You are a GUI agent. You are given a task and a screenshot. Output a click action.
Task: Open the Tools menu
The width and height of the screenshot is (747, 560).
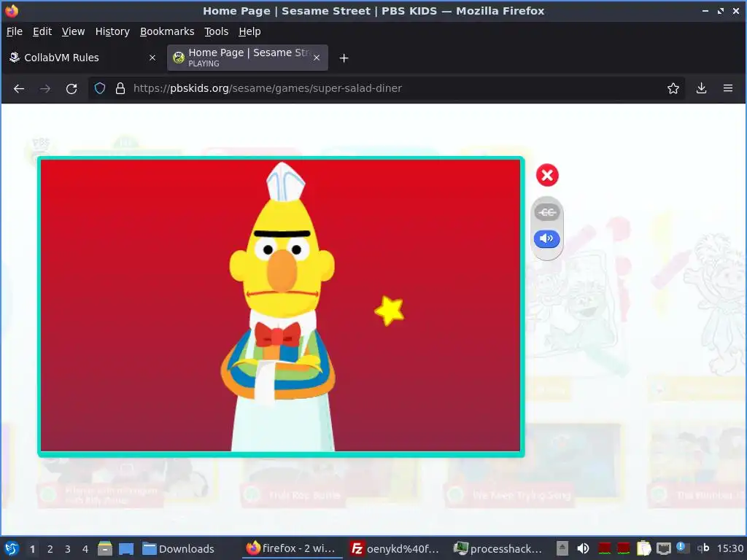(x=216, y=31)
